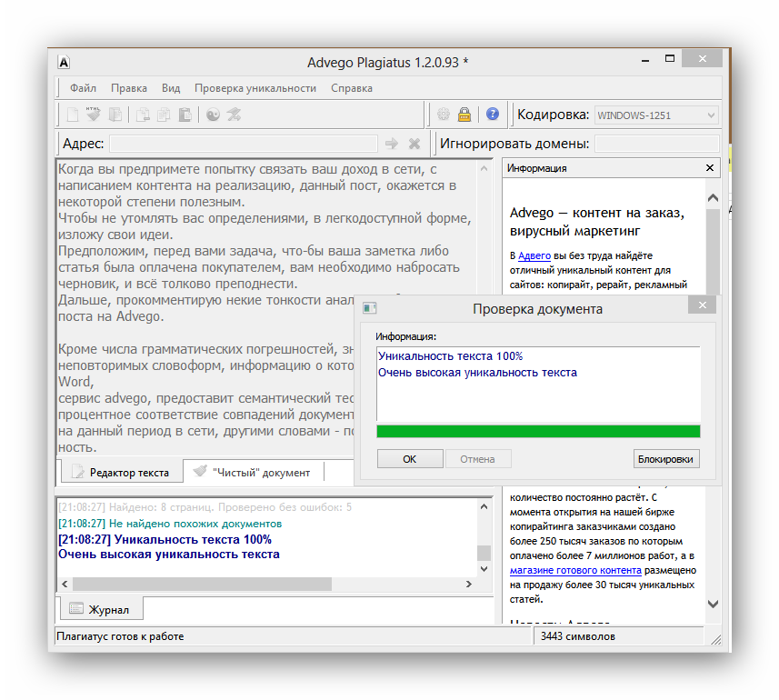Click the info panel's scroll down arrow

[x=713, y=605]
